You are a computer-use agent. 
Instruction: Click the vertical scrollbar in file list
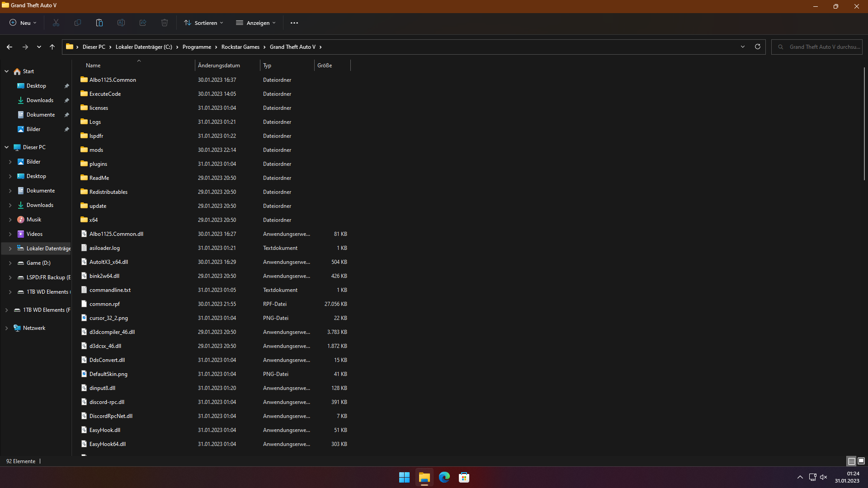pyautogui.click(x=864, y=123)
